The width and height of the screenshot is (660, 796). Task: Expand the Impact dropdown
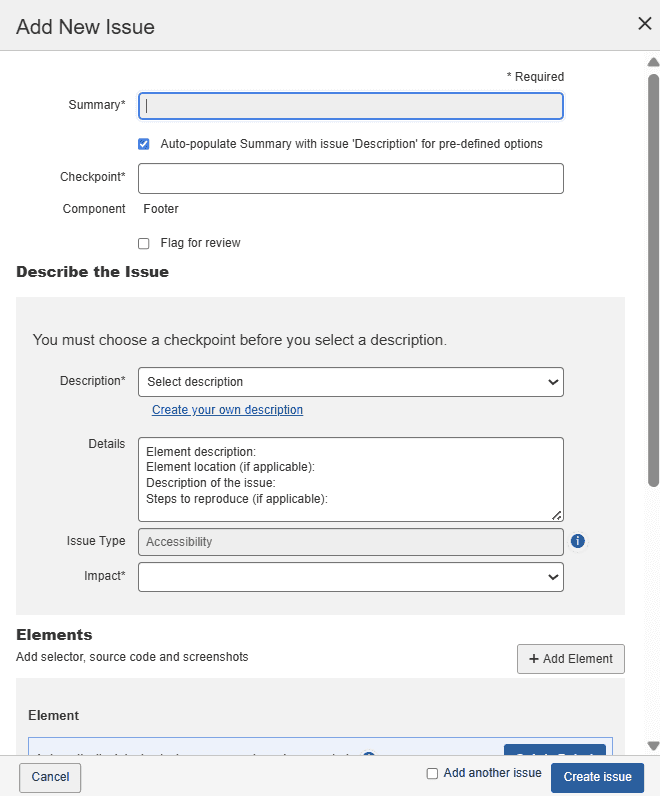click(350, 577)
